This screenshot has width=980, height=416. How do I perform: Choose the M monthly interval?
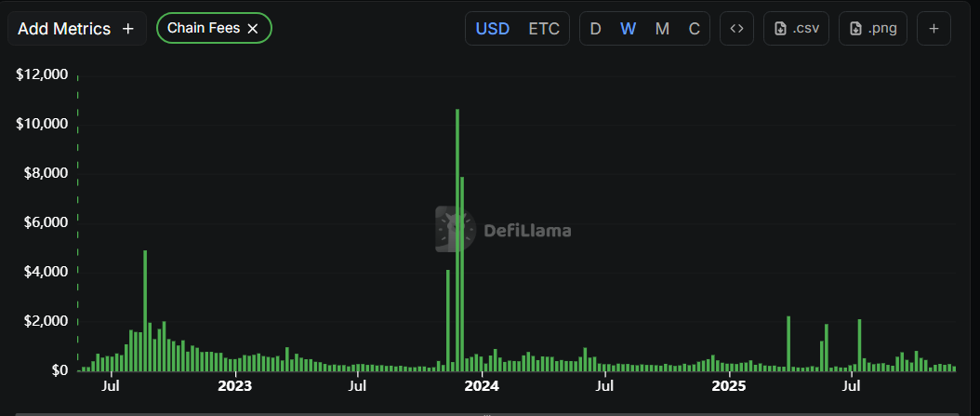click(x=662, y=29)
